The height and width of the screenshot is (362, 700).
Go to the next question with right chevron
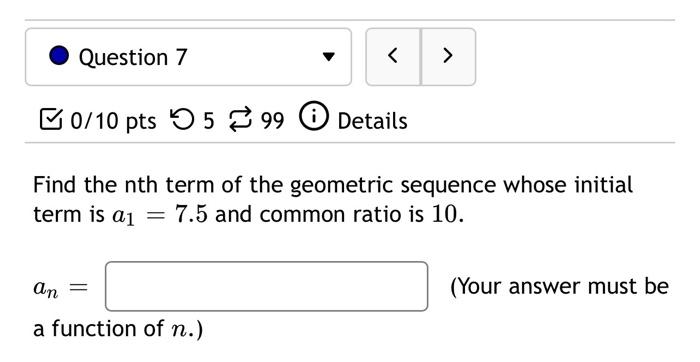[x=448, y=56]
